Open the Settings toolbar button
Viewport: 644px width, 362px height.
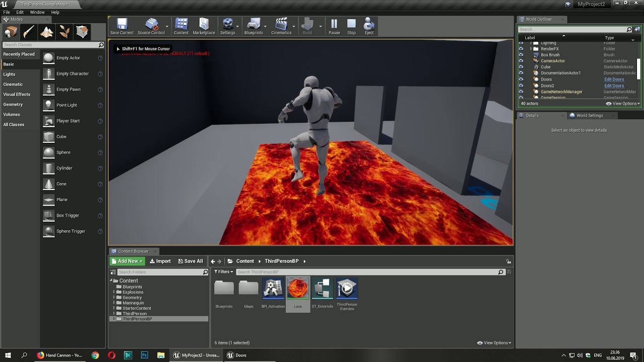pos(227,27)
